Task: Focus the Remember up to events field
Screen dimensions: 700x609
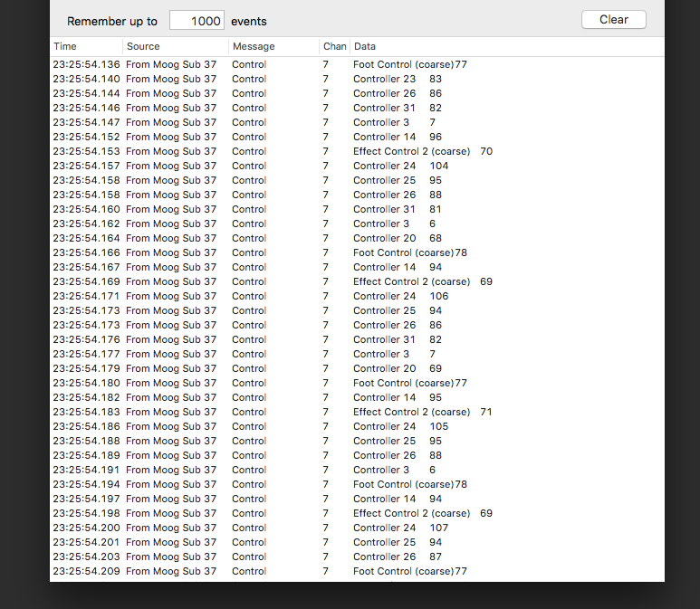Action: click(x=197, y=21)
